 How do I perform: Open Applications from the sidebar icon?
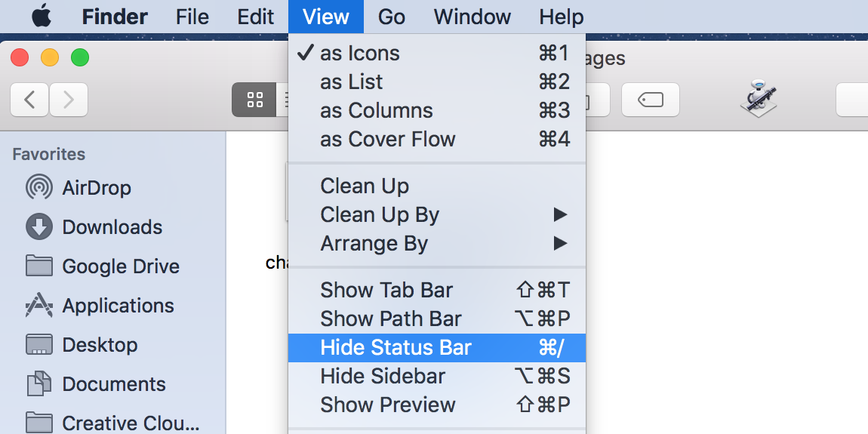pyautogui.click(x=38, y=306)
